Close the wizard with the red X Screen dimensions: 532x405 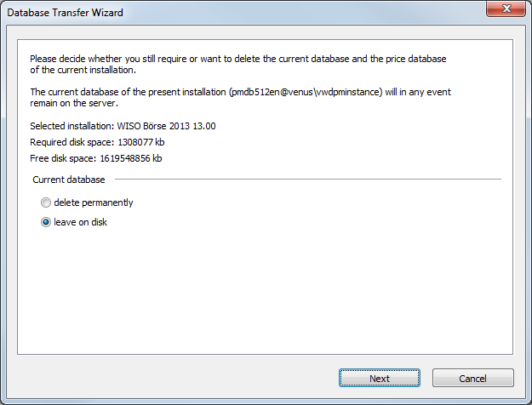pos(508,11)
